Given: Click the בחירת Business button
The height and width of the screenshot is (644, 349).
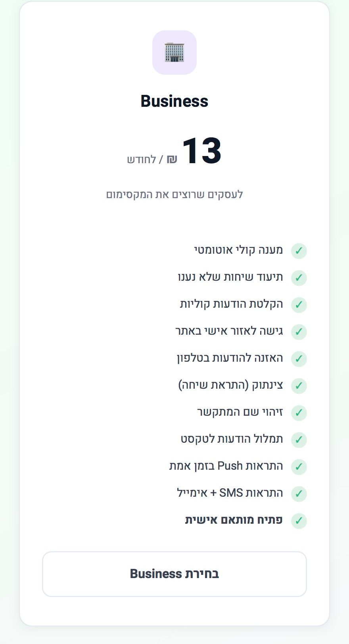Looking at the screenshot, I should tap(174, 574).
